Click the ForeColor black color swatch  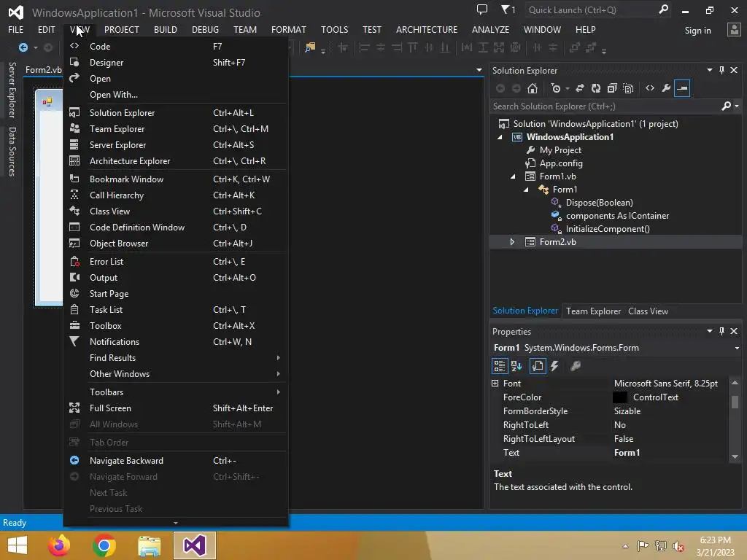(x=620, y=397)
